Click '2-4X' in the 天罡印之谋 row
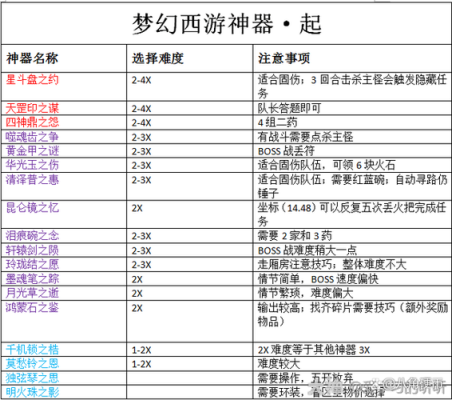Screen dimensions: 452x400 tap(141, 109)
